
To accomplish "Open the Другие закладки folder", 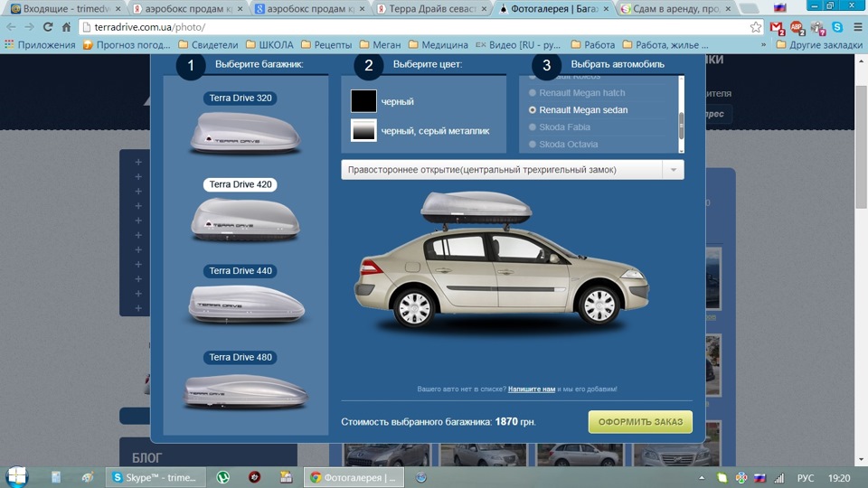I will 819,45.
